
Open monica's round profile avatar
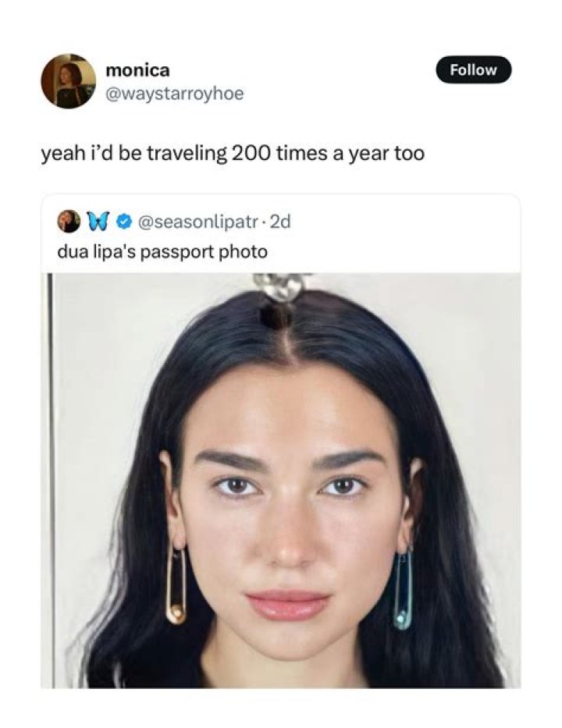tap(68, 81)
